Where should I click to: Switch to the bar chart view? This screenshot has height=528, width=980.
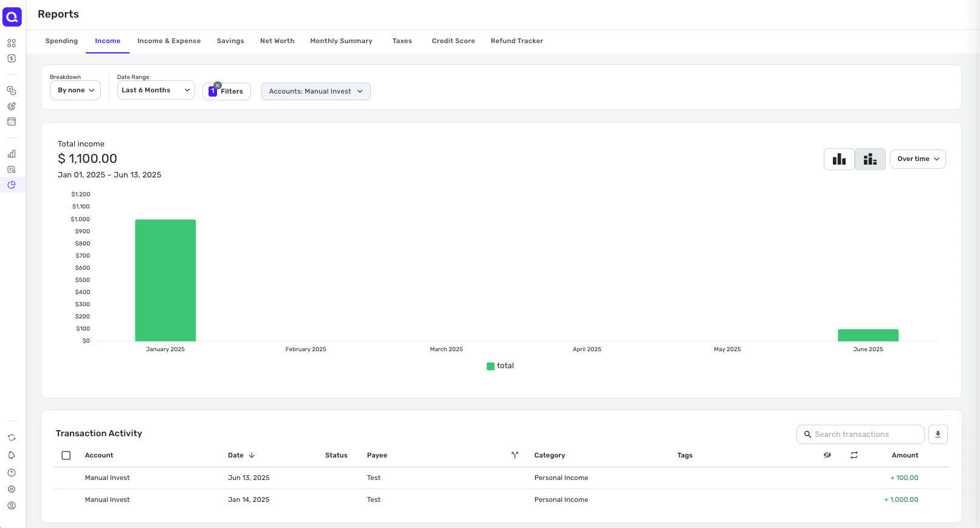[839, 159]
